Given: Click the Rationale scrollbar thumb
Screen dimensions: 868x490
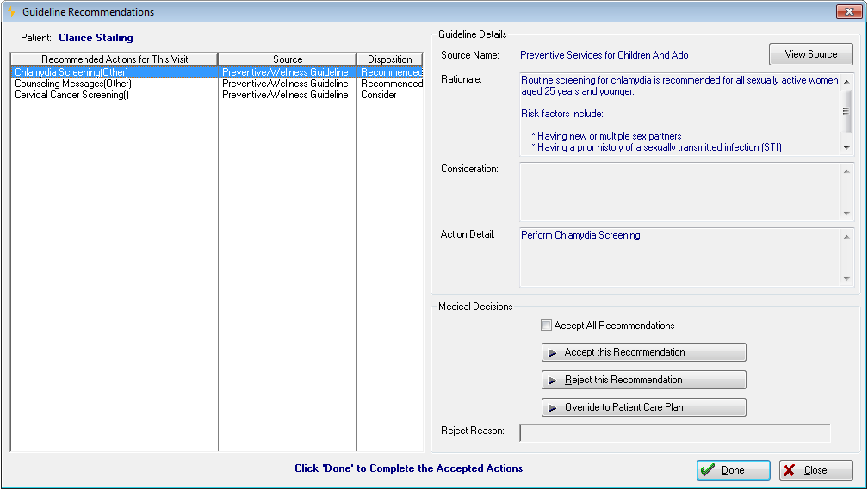Looking at the screenshot, I should pyautogui.click(x=846, y=111).
